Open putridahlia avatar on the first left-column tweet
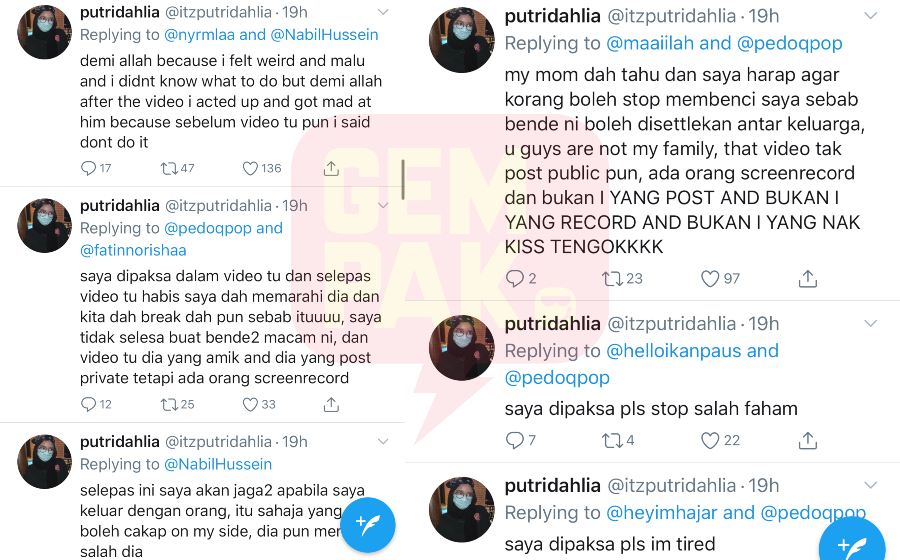900x560 pixels. pos(45,32)
